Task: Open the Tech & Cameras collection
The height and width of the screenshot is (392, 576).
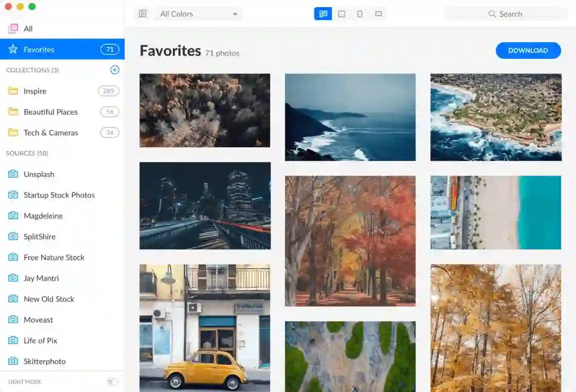Action: 50,133
